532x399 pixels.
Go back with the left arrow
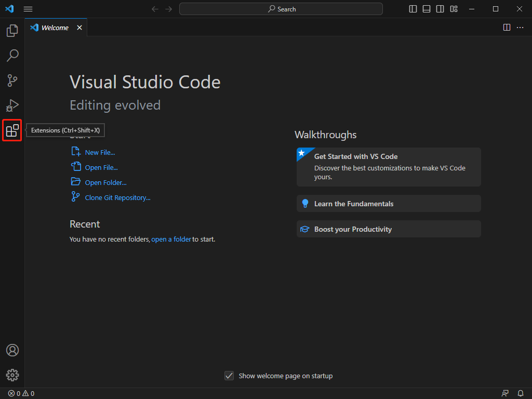(155, 9)
